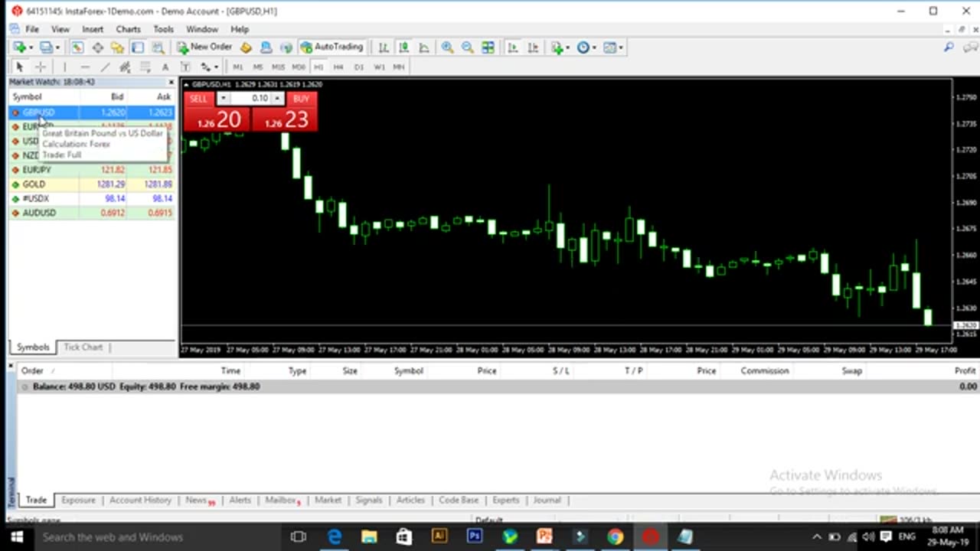The image size is (980, 551).
Task: Open the Strategy Tester icon
Action: coord(157,47)
